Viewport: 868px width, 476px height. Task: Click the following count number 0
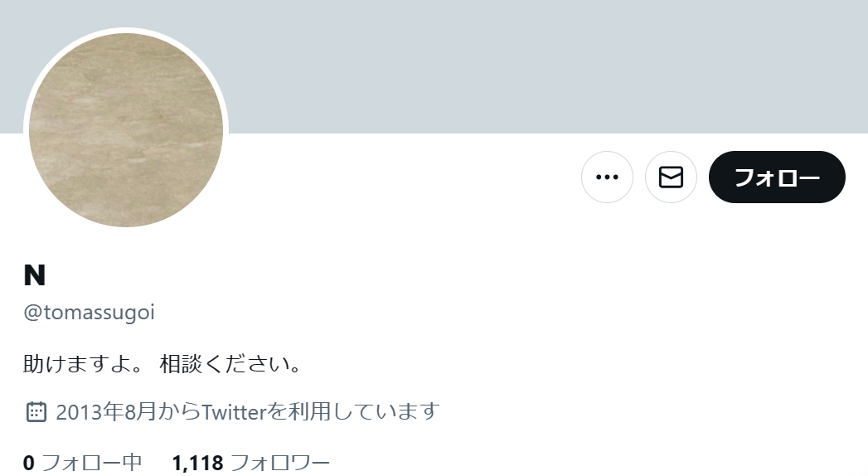(x=29, y=463)
